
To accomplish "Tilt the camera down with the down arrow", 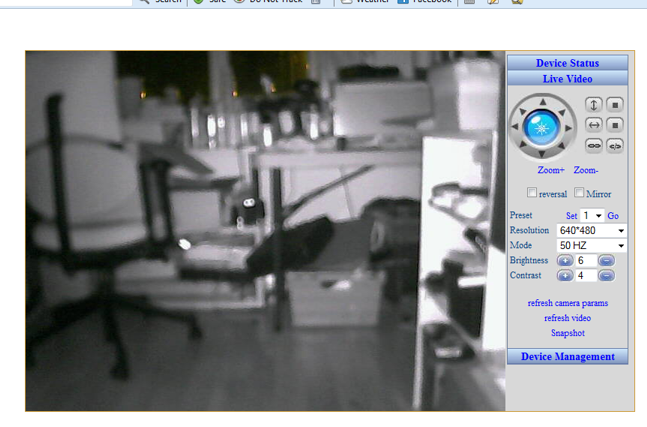I will tap(542, 154).
